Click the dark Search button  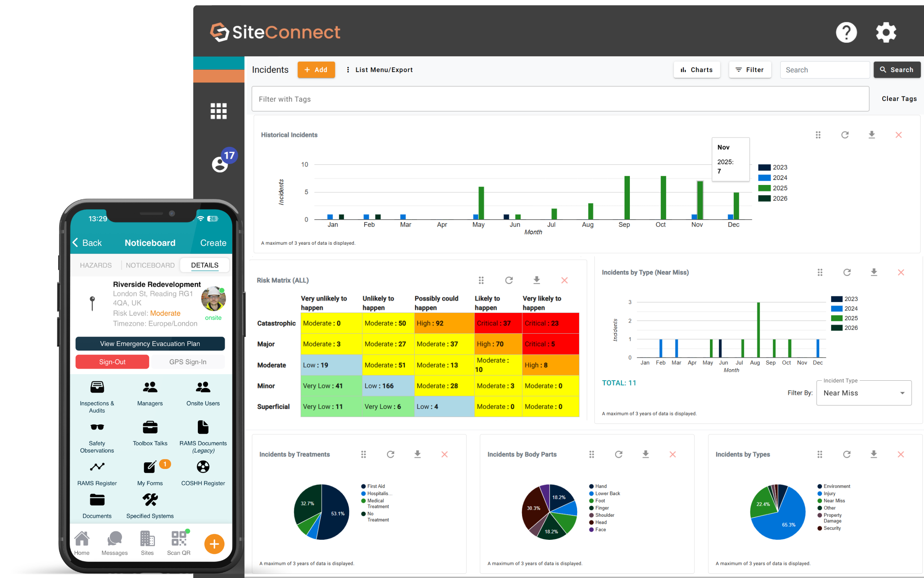[897, 70]
